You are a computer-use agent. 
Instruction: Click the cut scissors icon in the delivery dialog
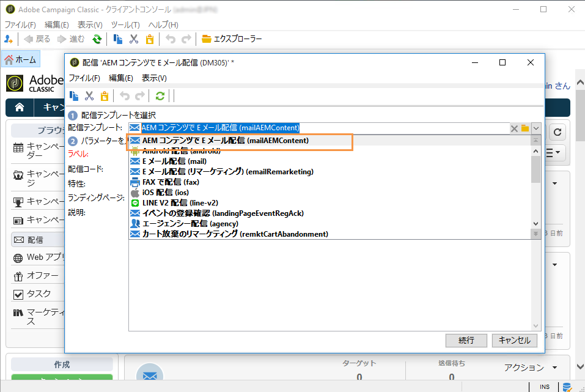point(89,96)
